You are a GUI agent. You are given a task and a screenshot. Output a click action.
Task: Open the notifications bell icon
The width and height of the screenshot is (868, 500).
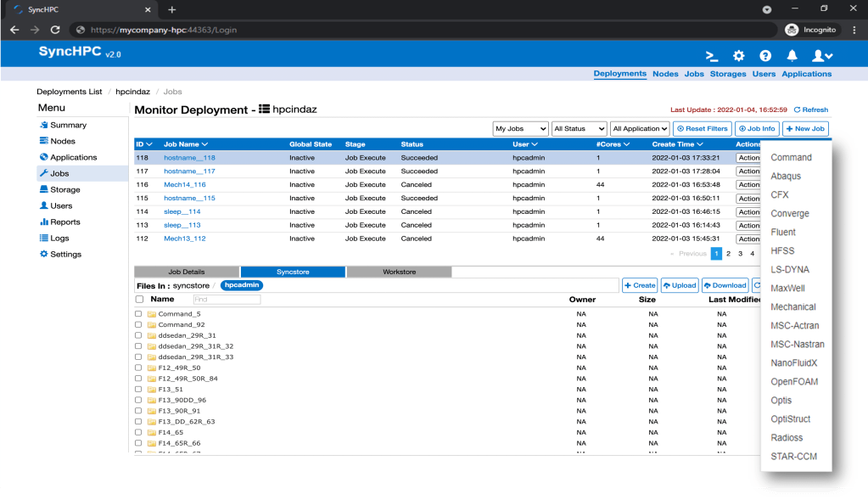click(792, 56)
